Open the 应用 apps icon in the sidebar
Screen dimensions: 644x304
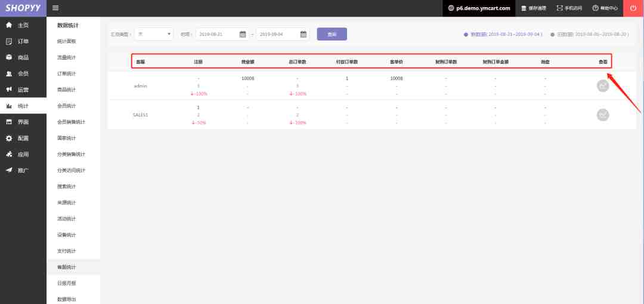click(x=8, y=154)
